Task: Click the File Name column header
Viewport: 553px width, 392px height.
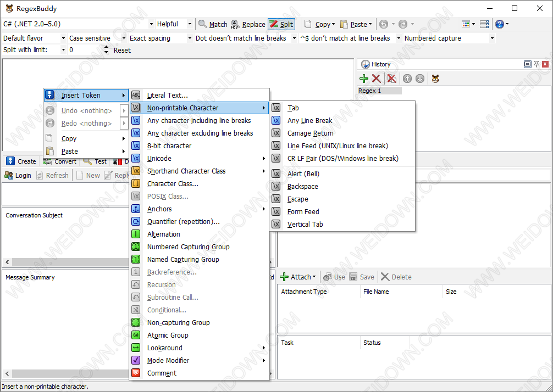Action: coord(401,292)
